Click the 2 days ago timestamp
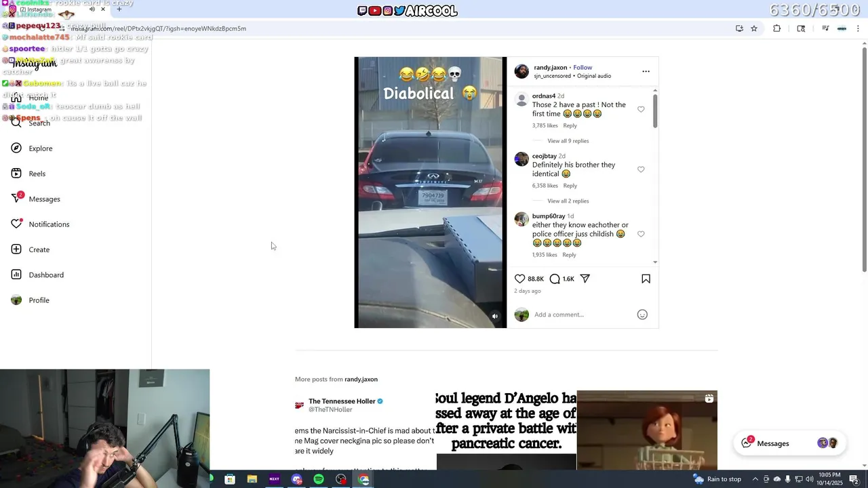This screenshot has height=488, width=868. tap(528, 291)
